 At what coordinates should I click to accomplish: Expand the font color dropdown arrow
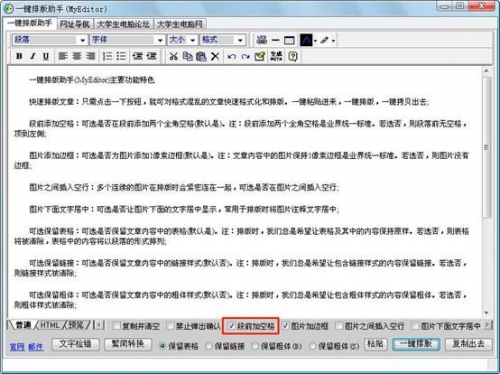(315, 41)
